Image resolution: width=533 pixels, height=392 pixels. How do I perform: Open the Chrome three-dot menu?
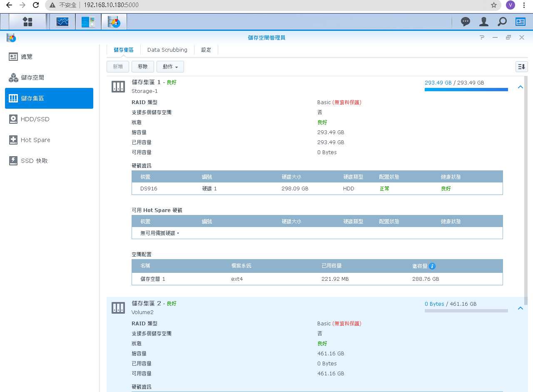point(524,5)
